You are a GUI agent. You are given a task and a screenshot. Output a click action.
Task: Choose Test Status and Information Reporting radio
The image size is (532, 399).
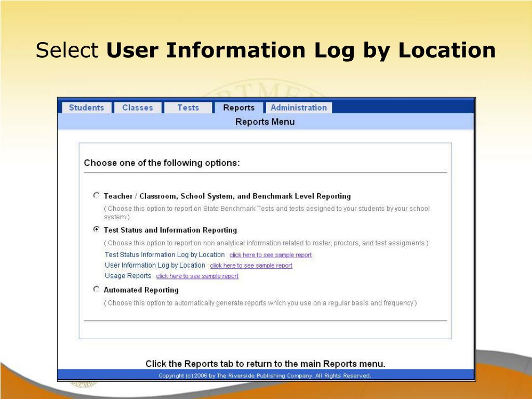coord(96,230)
